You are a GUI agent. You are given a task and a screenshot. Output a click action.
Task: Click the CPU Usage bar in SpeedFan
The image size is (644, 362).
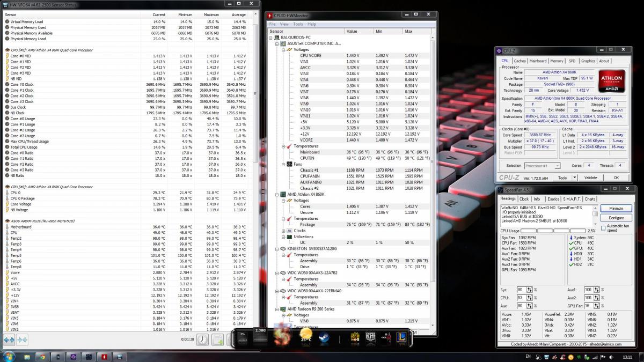(554, 231)
